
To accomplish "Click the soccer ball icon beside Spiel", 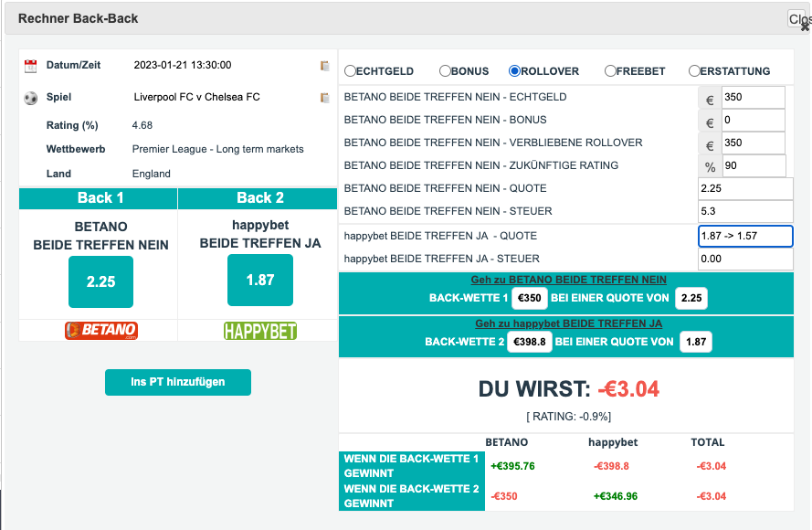I will 30,98.
